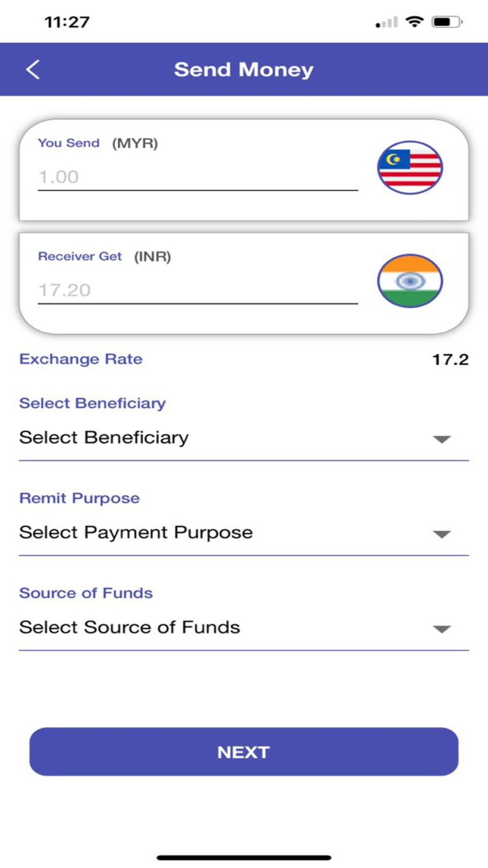The height and width of the screenshot is (868, 488).
Task: Tap the Malaysia flag icon
Action: [410, 167]
